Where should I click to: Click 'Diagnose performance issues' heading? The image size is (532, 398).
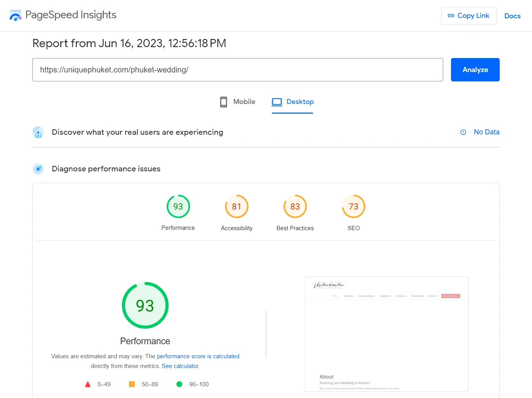(x=106, y=169)
